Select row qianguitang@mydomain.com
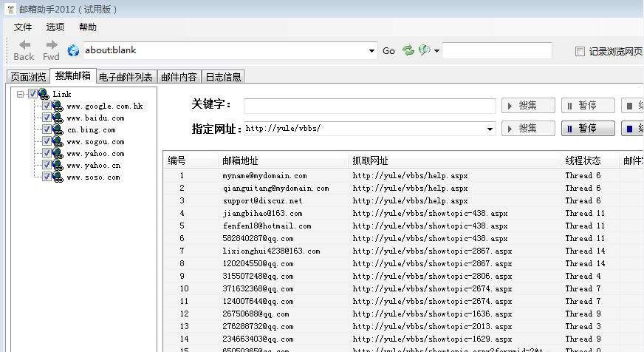This screenshot has height=352, width=644. coord(402,189)
